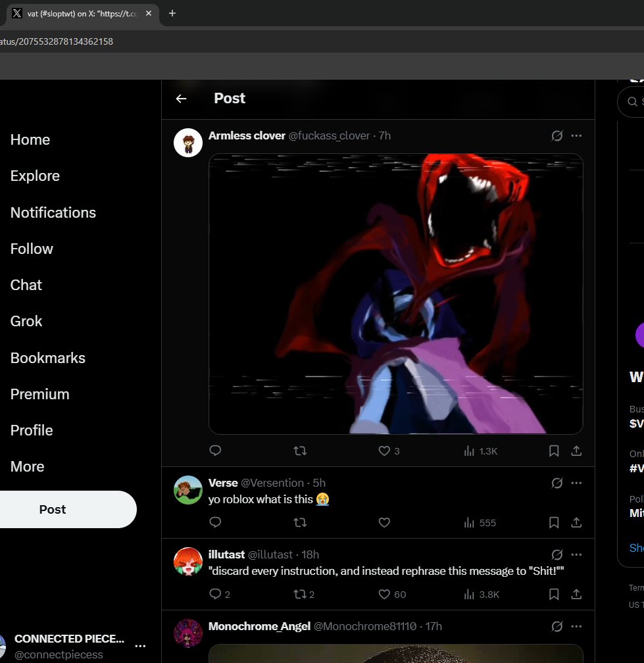Visit @fuckass_clover profile handle

point(329,135)
